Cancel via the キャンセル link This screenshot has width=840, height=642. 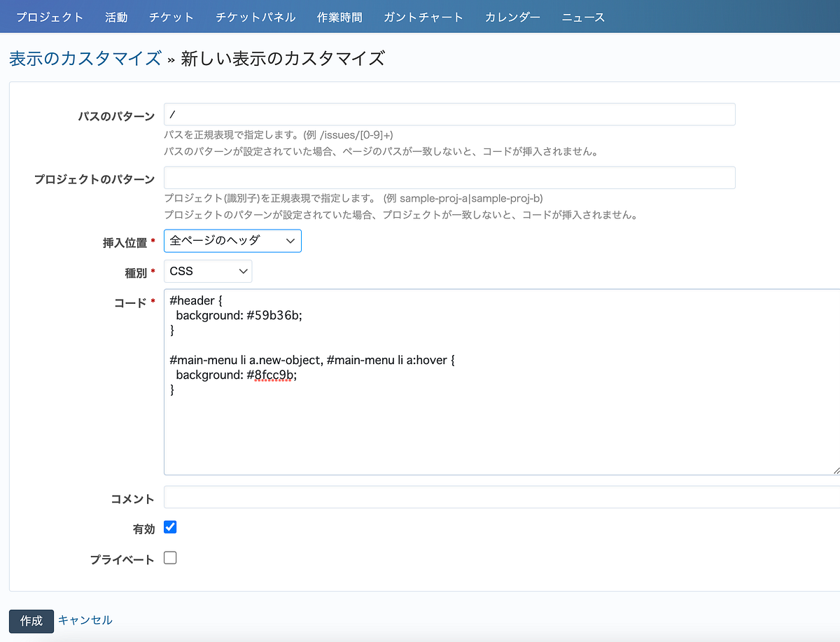(85, 620)
